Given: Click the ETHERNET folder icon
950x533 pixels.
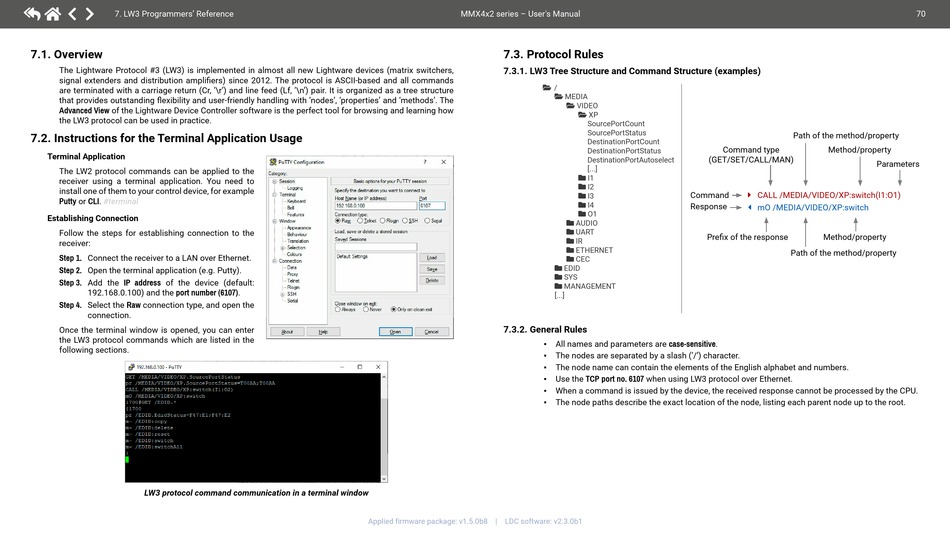Looking at the screenshot, I should (570, 250).
